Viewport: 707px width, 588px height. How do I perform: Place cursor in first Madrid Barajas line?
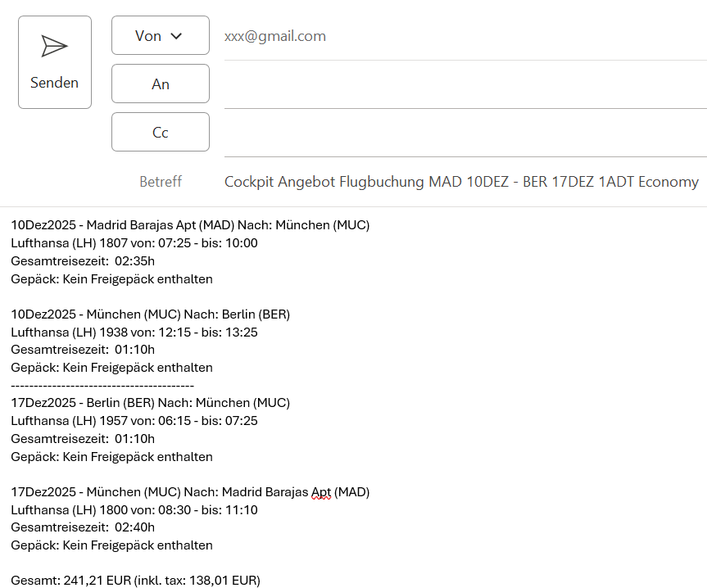[190, 225]
